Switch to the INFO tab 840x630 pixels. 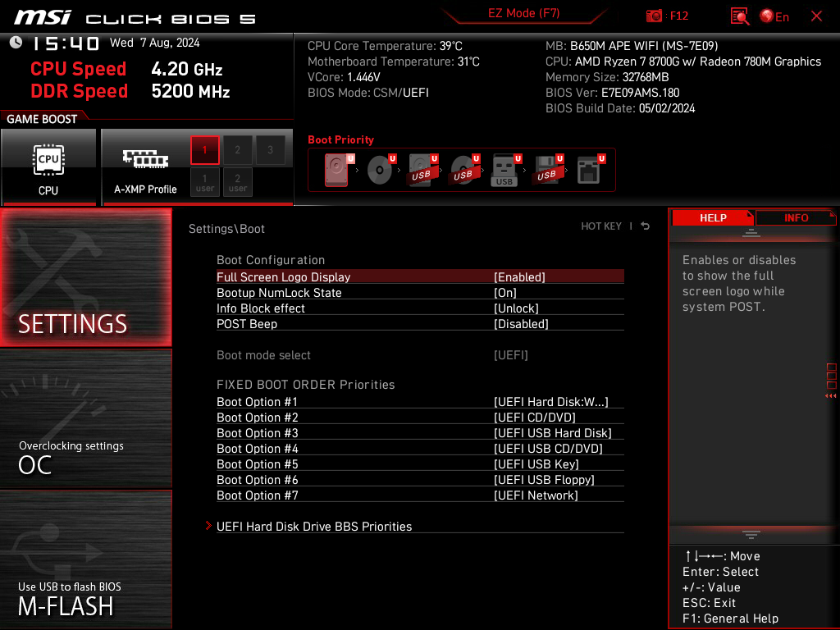(x=796, y=217)
